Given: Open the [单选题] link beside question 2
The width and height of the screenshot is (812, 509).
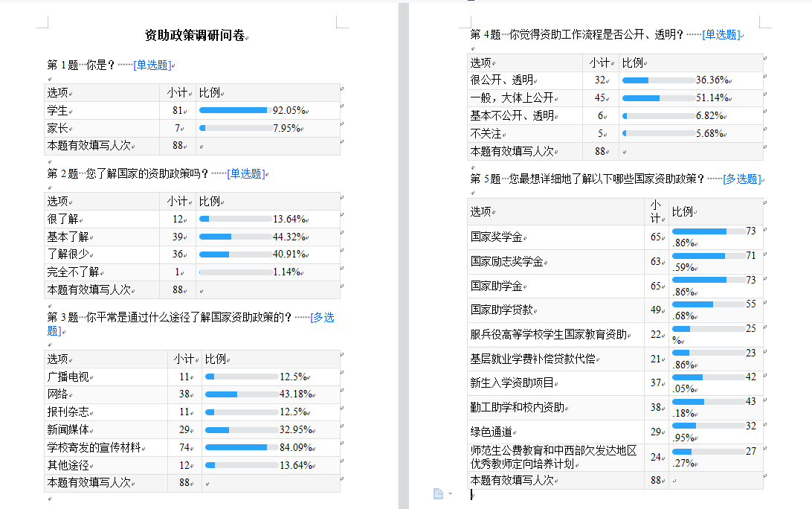Looking at the screenshot, I should coord(246,173).
